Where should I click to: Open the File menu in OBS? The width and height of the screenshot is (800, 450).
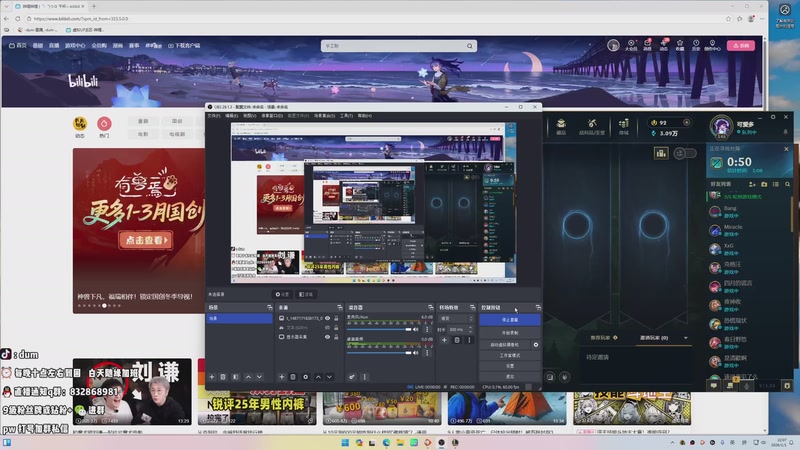(214, 116)
